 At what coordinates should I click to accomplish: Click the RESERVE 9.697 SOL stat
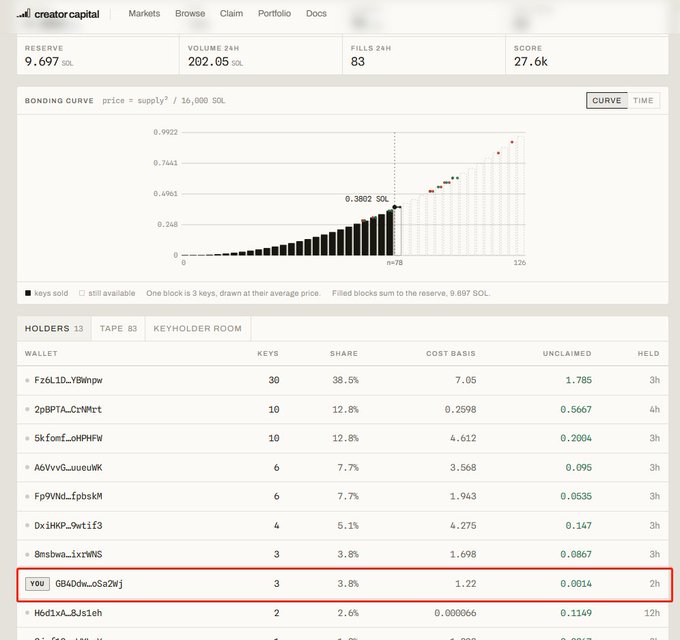click(98, 56)
